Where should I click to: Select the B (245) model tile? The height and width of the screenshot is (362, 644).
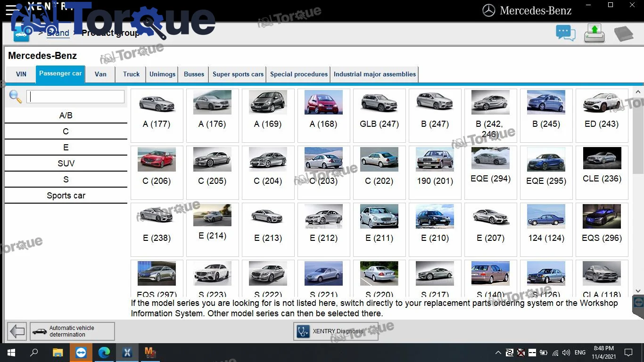546,115
